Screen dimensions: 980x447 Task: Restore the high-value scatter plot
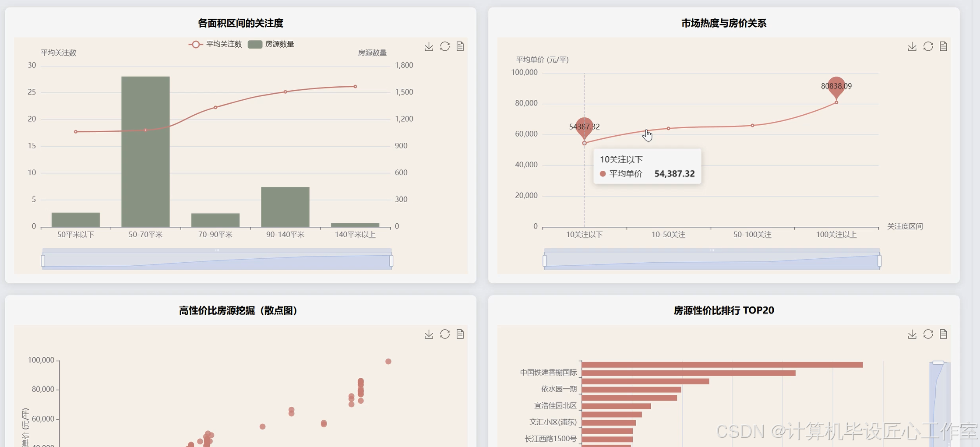click(444, 334)
